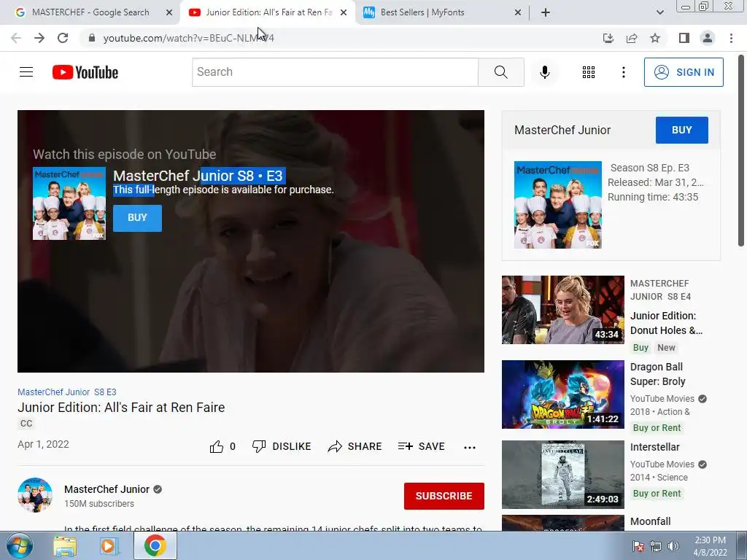Select the Junior Edition YouTube tab
This screenshot has width=747, height=560.
pyautogui.click(x=268, y=12)
